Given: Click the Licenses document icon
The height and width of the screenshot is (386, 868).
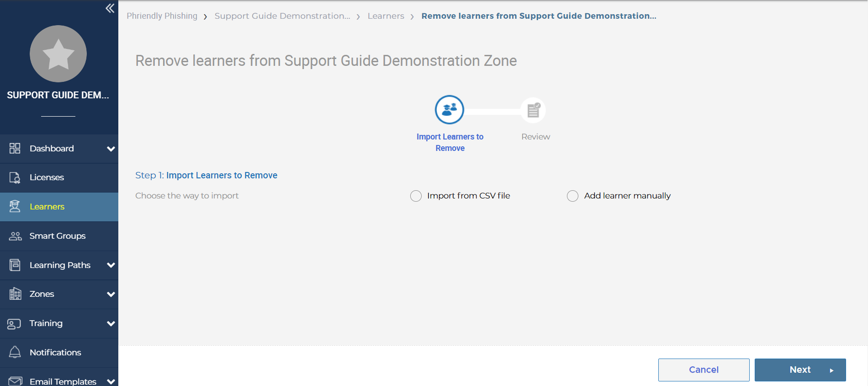Looking at the screenshot, I should pos(15,177).
